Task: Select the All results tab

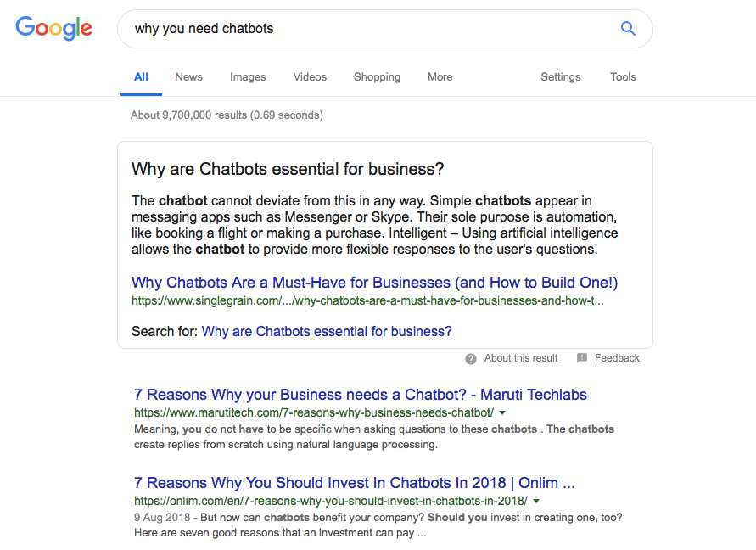Action: pyautogui.click(x=141, y=76)
